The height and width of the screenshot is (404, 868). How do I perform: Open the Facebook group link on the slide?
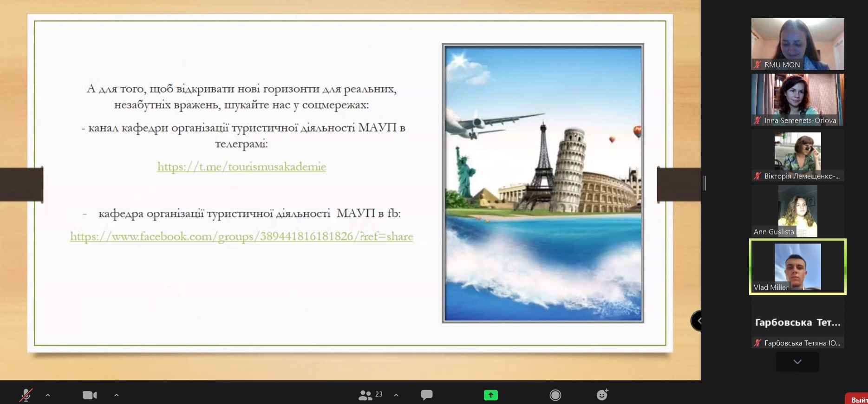[241, 236]
